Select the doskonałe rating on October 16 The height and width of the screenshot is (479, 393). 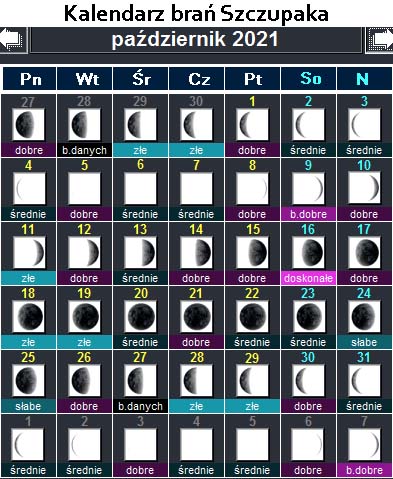[x=308, y=278]
